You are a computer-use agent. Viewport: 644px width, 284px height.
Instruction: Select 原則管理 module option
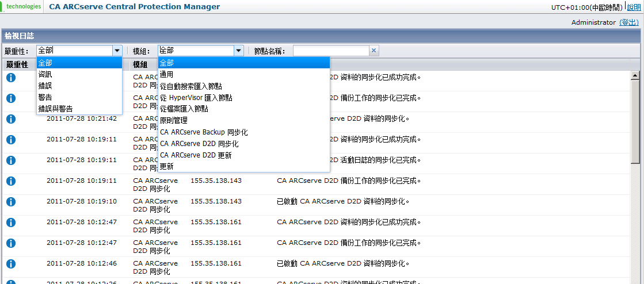tap(244, 121)
